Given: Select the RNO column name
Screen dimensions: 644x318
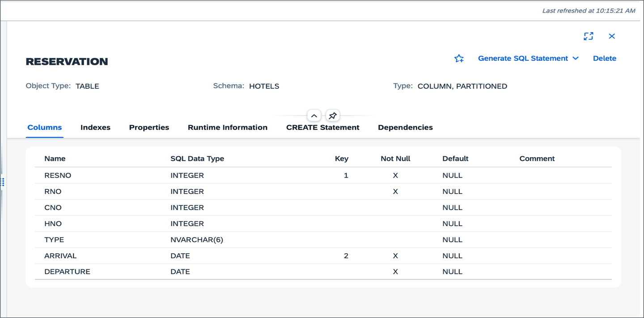Looking at the screenshot, I should click(x=53, y=192).
